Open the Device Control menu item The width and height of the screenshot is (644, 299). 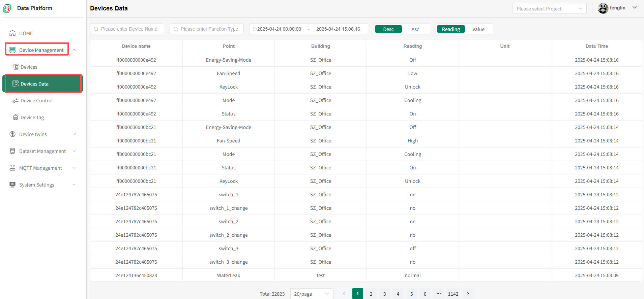pyautogui.click(x=36, y=101)
